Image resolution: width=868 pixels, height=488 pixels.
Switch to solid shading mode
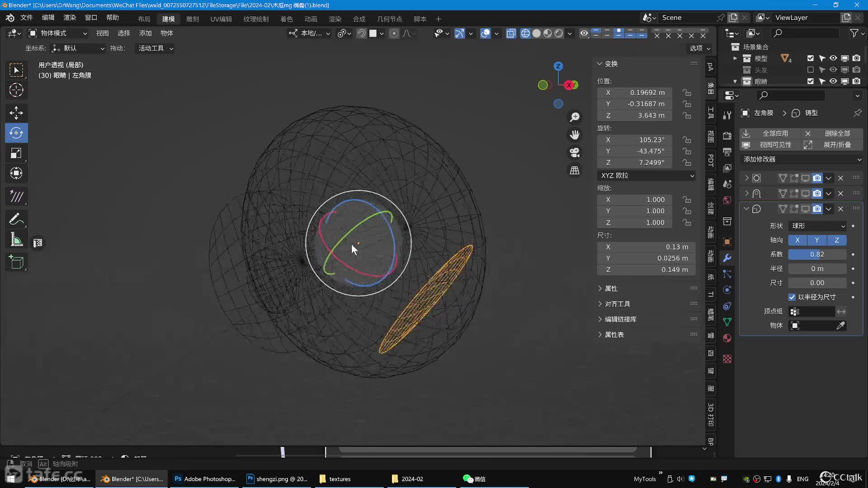(x=537, y=33)
